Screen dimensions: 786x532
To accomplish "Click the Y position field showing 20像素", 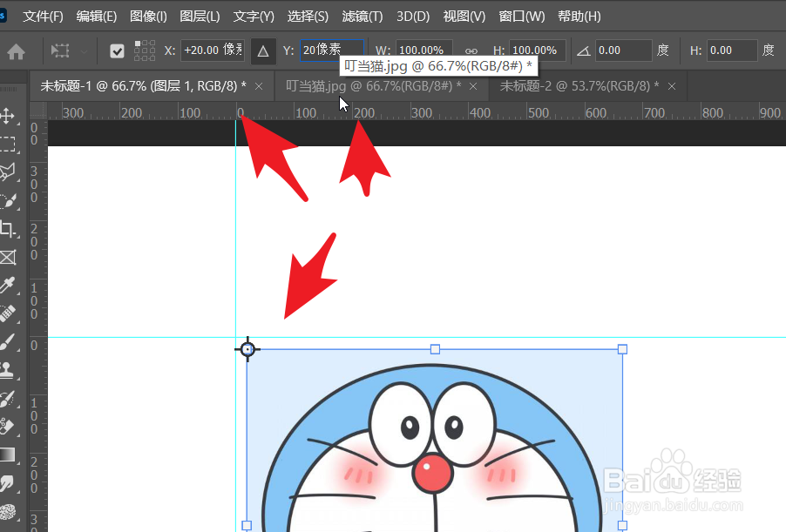I will coord(331,51).
